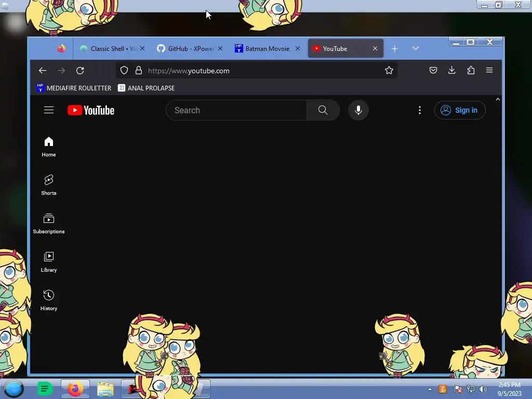Open Library in sidebar

tap(49, 262)
